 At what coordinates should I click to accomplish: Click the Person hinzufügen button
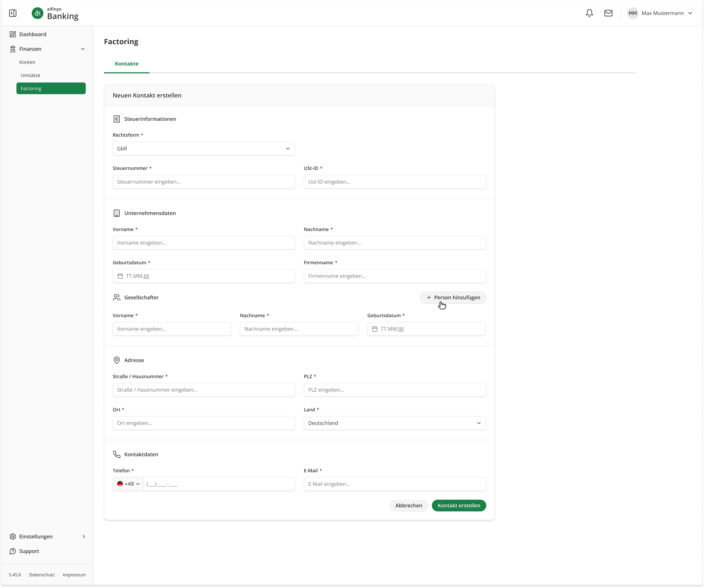453,297
